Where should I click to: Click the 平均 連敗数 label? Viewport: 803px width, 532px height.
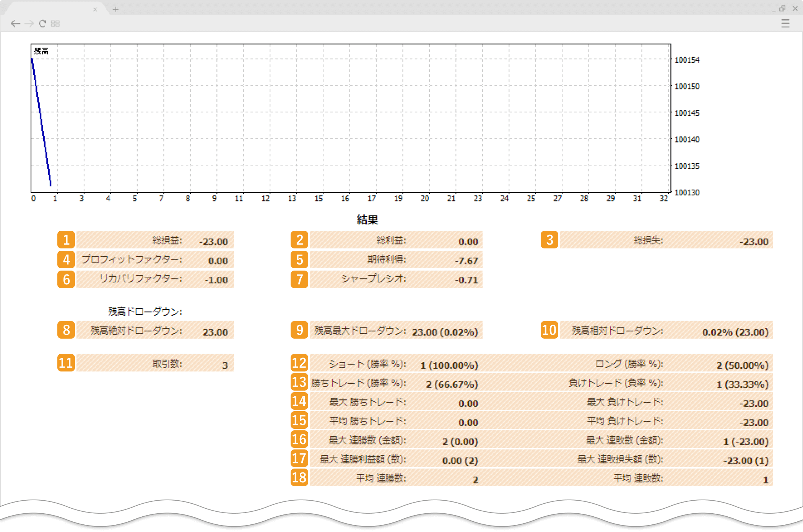[x=639, y=478]
